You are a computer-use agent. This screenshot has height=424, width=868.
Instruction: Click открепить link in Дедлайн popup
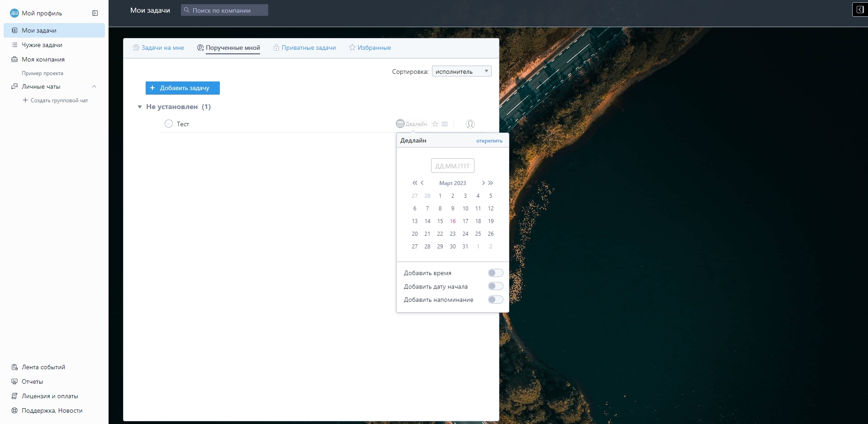[489, 141]
